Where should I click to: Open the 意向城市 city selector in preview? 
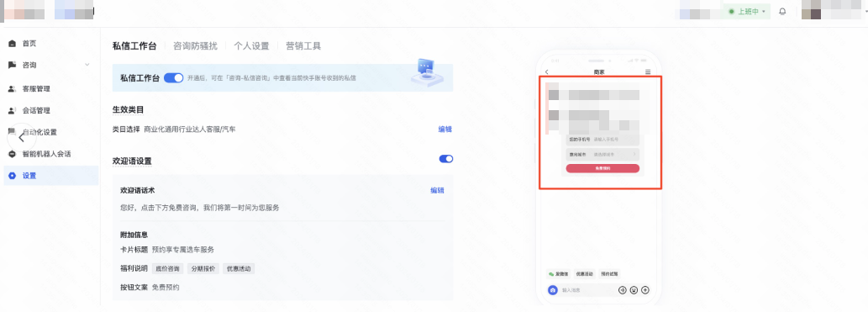point(602,155)
